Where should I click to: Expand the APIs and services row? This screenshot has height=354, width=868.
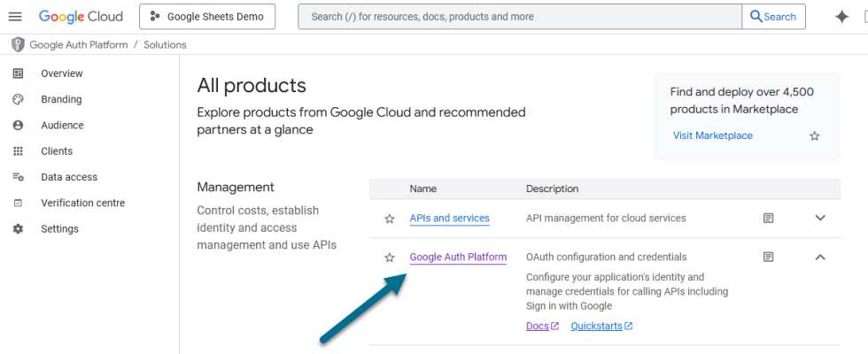tap(820, 218)
